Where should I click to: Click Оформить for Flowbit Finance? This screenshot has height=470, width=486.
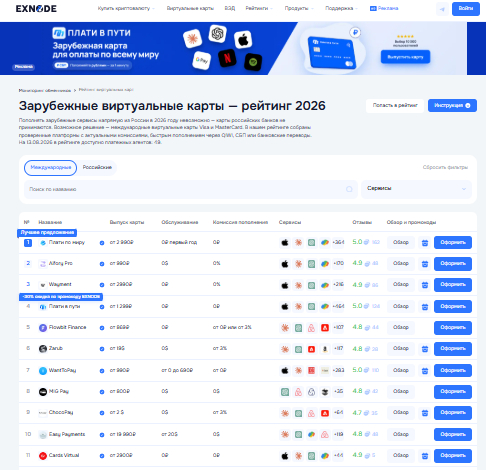tap(453, 328)
